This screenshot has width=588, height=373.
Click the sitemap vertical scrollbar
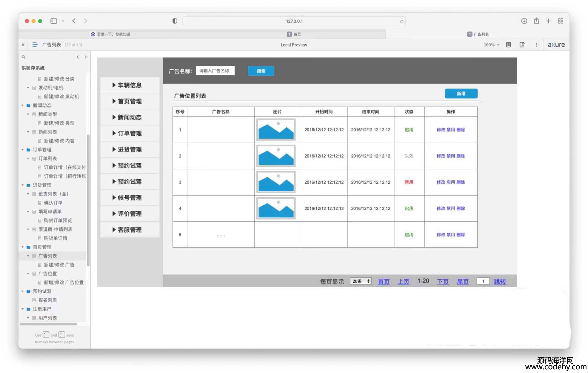88,201
